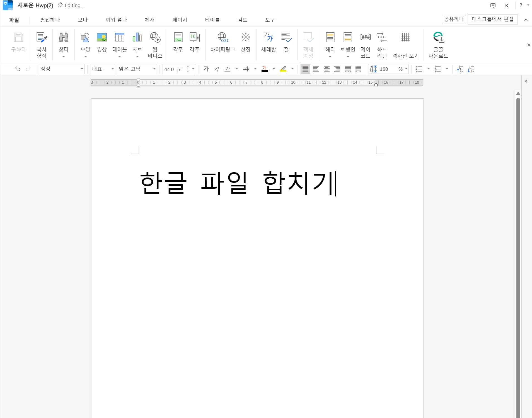Toggle bold (가) formatting
Viewport: 532px width, 418px height.
pos(206,69)
